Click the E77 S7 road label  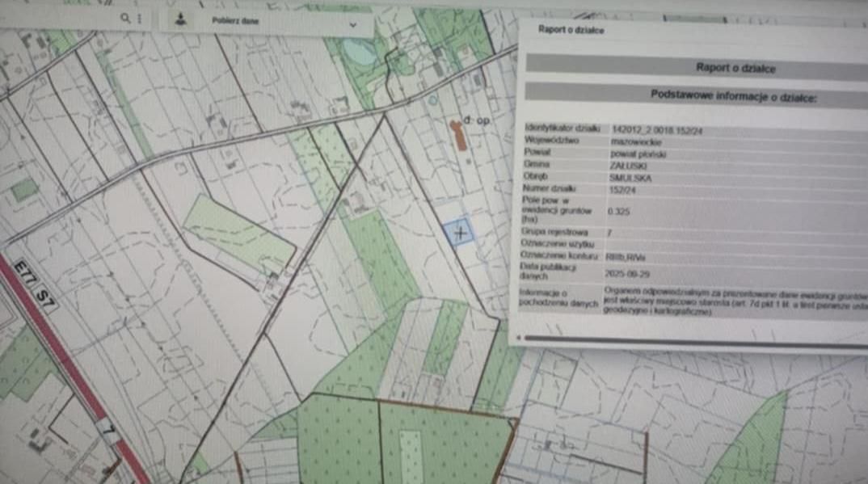pyautogui.click(x=34, y=284)
